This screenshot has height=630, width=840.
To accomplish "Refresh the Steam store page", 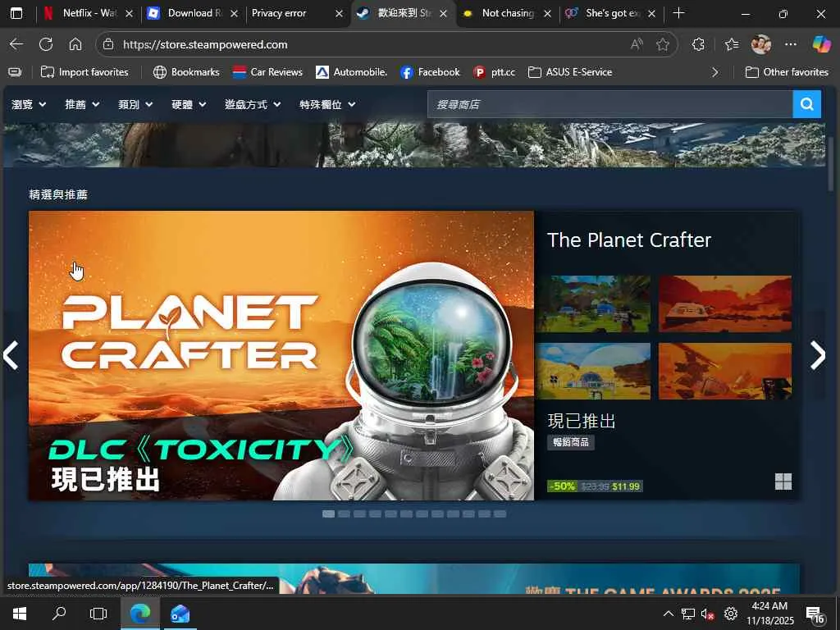I will (x=46, y=44).
